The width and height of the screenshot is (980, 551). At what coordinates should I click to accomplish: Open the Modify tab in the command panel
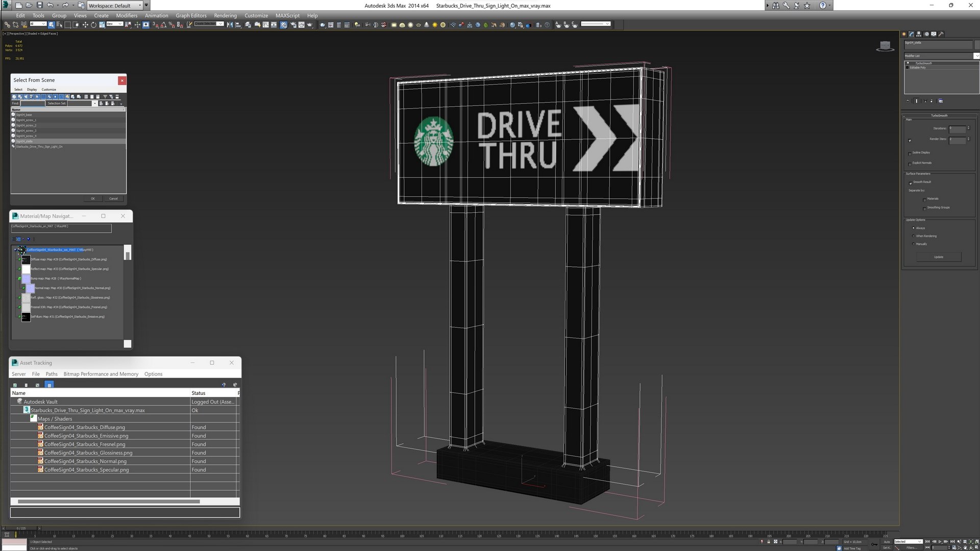click(912, 34)
